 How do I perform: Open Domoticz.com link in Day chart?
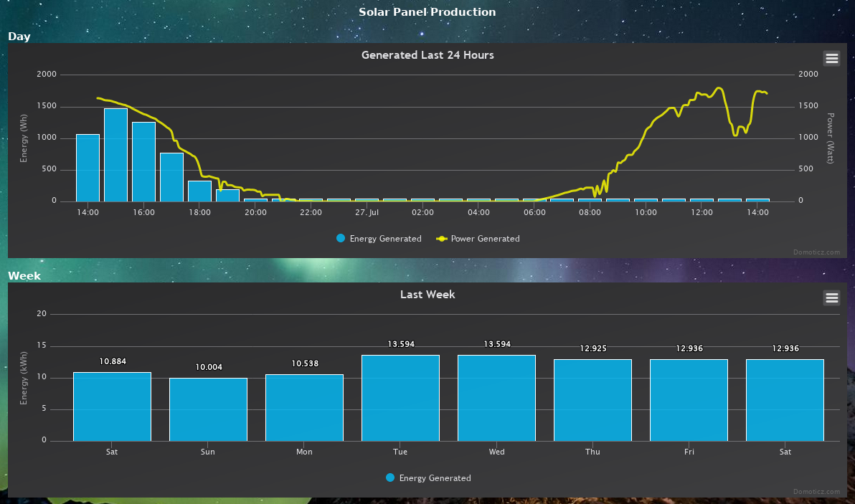817,252
